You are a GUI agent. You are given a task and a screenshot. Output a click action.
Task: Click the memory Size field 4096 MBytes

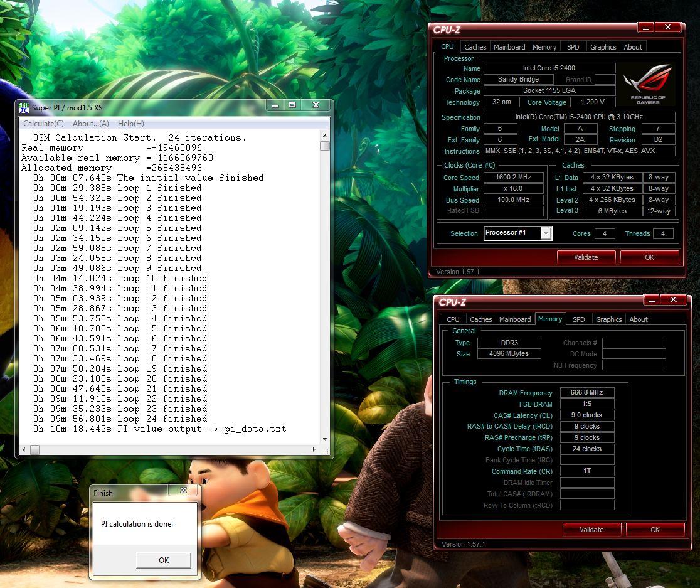[509, 353]
